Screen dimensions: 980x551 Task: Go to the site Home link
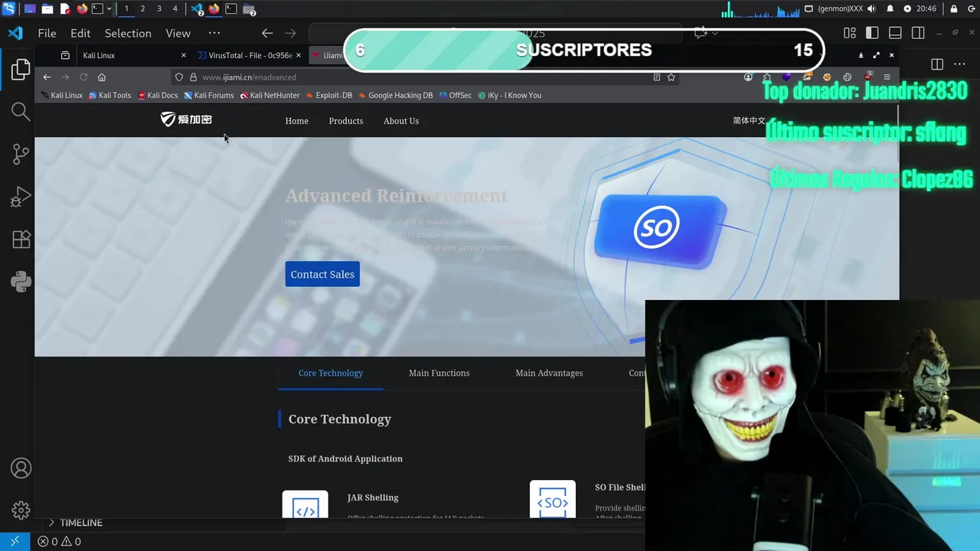pos(297,121)
